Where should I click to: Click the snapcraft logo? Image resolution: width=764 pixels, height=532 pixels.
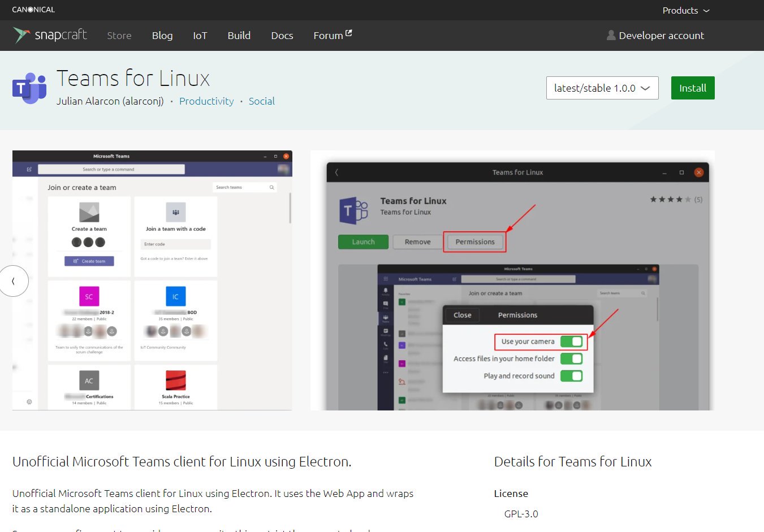pos(50,35)
